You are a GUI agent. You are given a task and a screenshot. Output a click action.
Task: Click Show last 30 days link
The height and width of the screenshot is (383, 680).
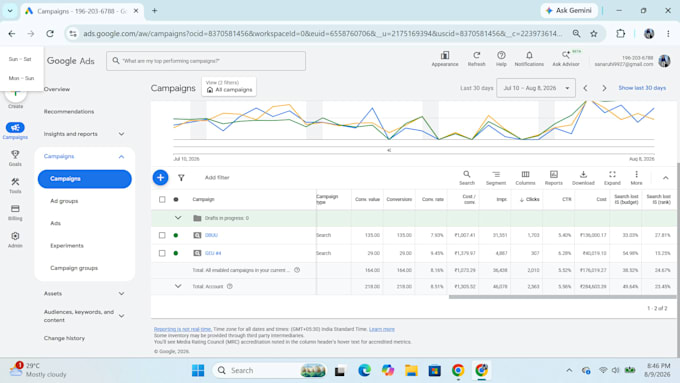coord(642,88)
